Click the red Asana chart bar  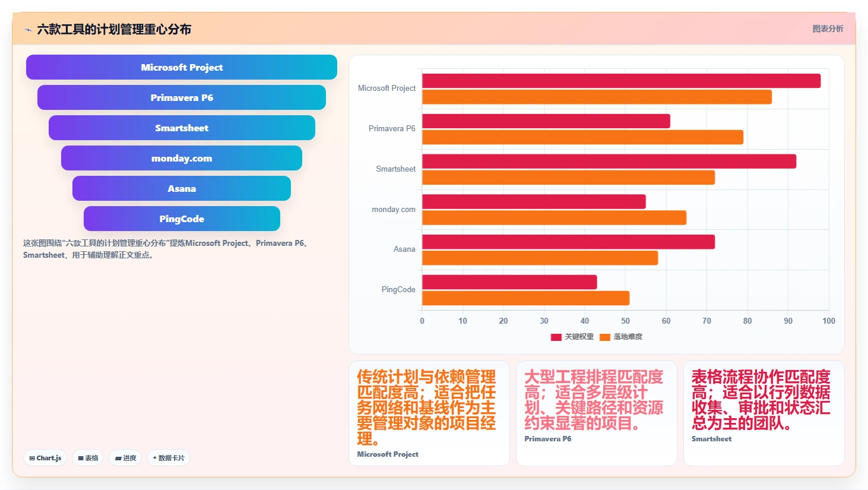point(568,242)
